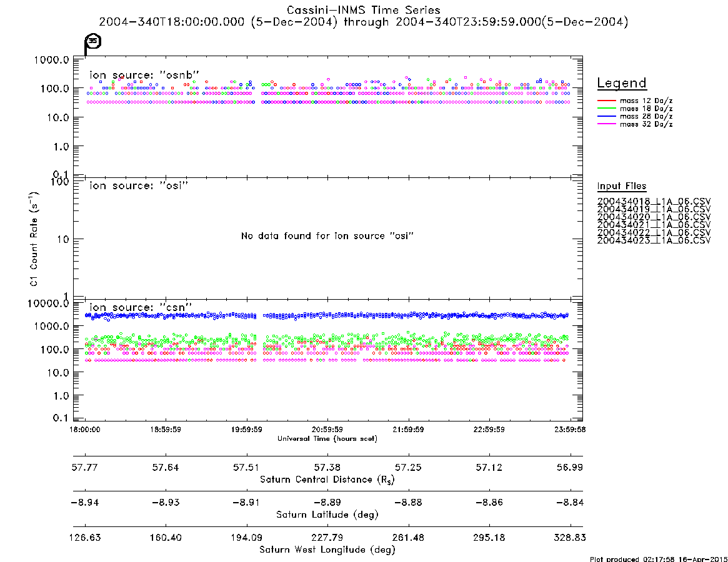Viewport: 728px width, 562px height.
Task: Click the magenta mass 32 Da/z legend line
Action: [x=606, y=124]
